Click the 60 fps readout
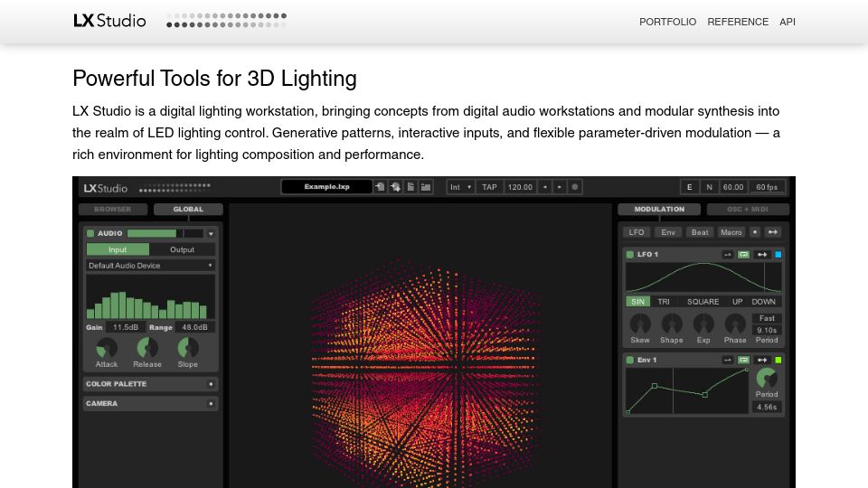868x488 pixels. (x=767, y=187)
